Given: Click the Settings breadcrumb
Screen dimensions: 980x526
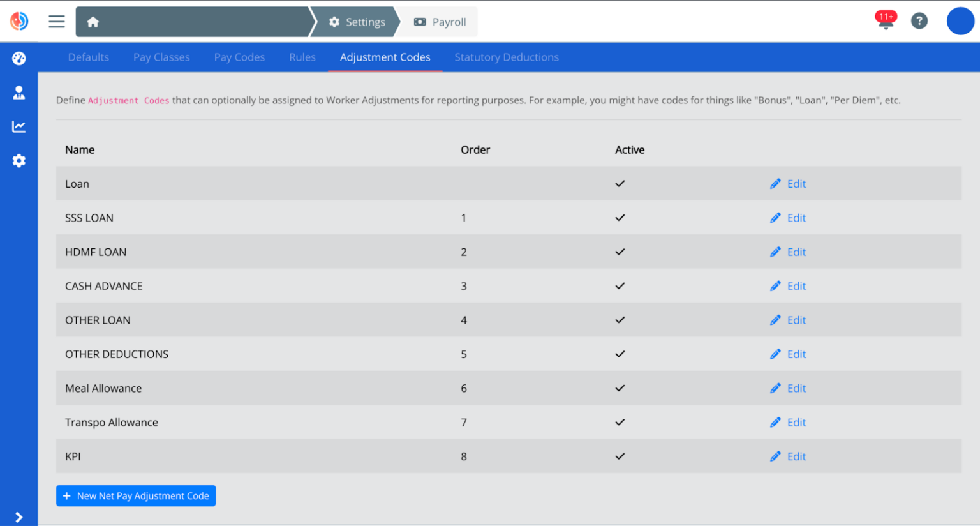Looking at the screenshot, I should (357, 22).
